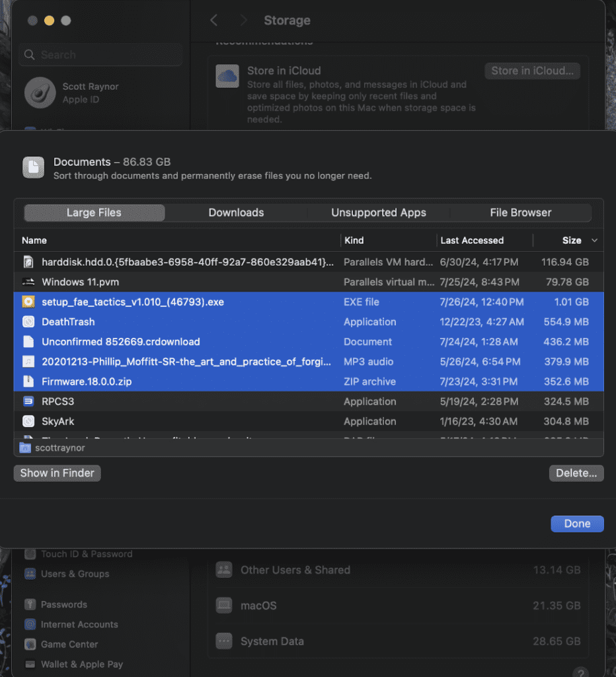Screen dimensions: 616x677
Task: Click the Internet Accounts sidebar icon
Action: [30, 624]
